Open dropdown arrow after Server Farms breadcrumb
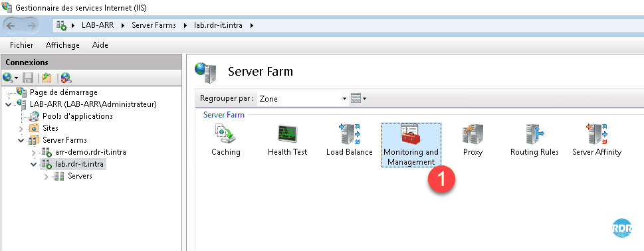The image size is (644, 251). (x=185, y=25)
